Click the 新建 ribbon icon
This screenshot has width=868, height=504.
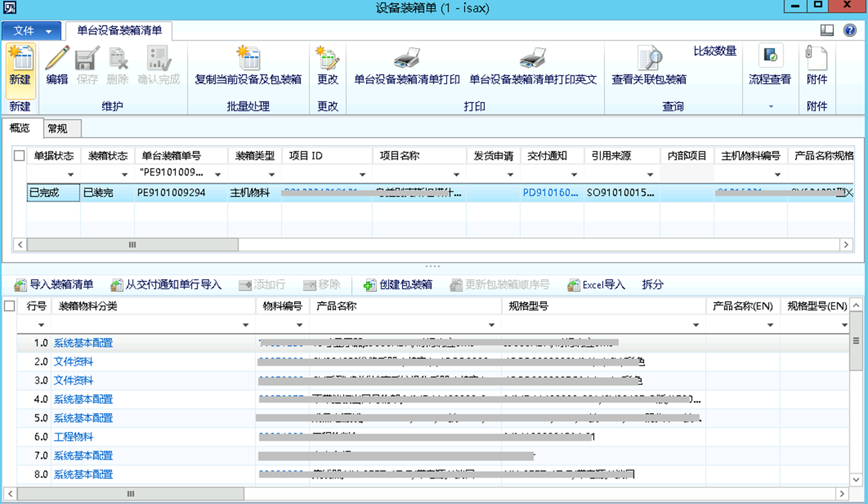[x=21, y=59]
